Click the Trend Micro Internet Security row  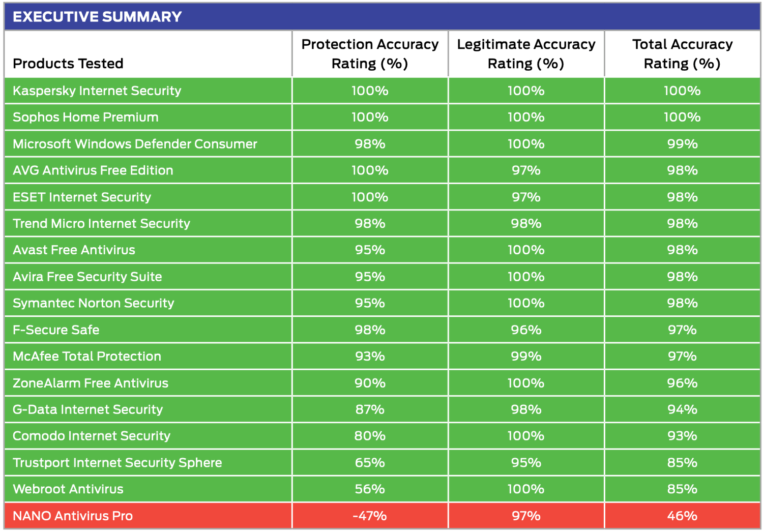pos(101,224)
